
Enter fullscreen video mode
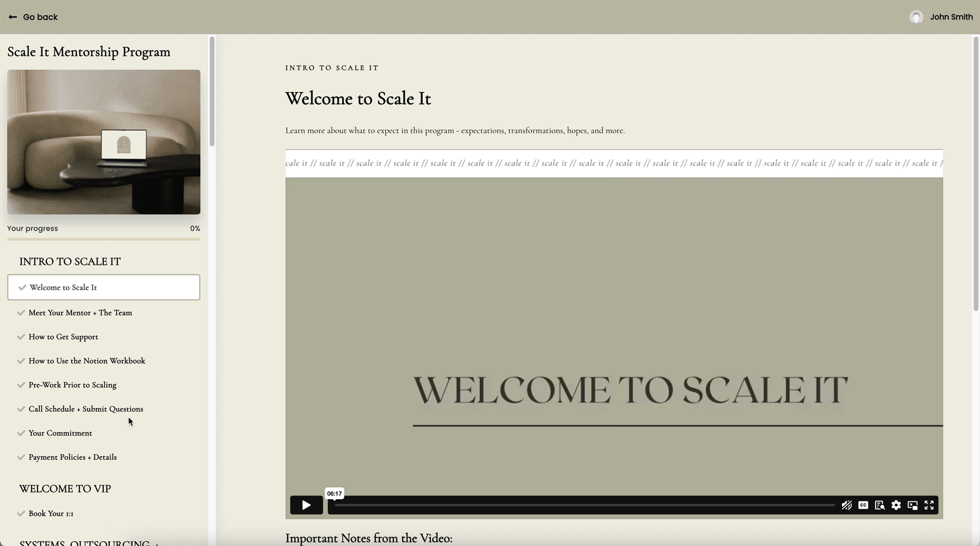tap(929, 505)
